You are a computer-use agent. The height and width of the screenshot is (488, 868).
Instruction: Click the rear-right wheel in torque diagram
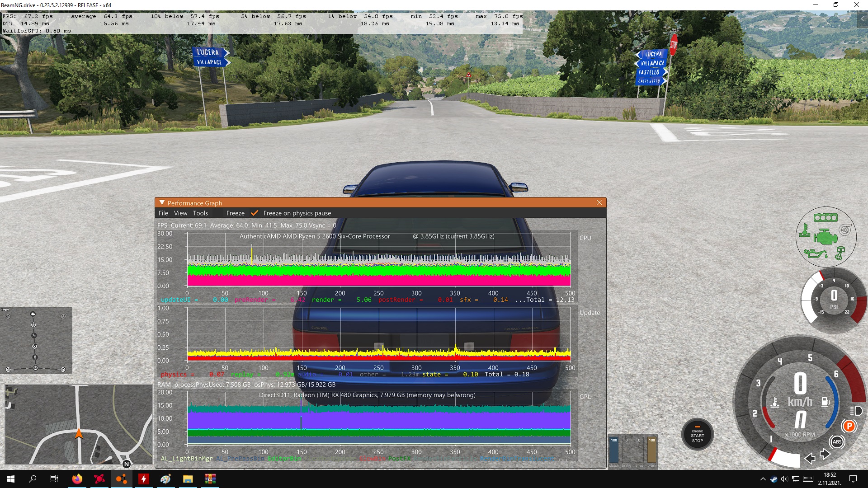click(x=63, y=370)
